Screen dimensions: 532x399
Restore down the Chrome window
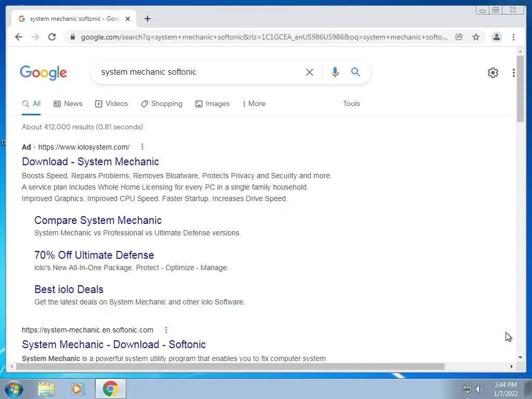[x=496, y=10]
